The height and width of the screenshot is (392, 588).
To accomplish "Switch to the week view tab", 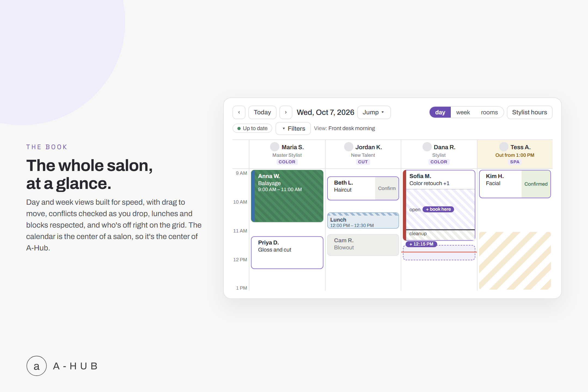I will pos(463,112).
